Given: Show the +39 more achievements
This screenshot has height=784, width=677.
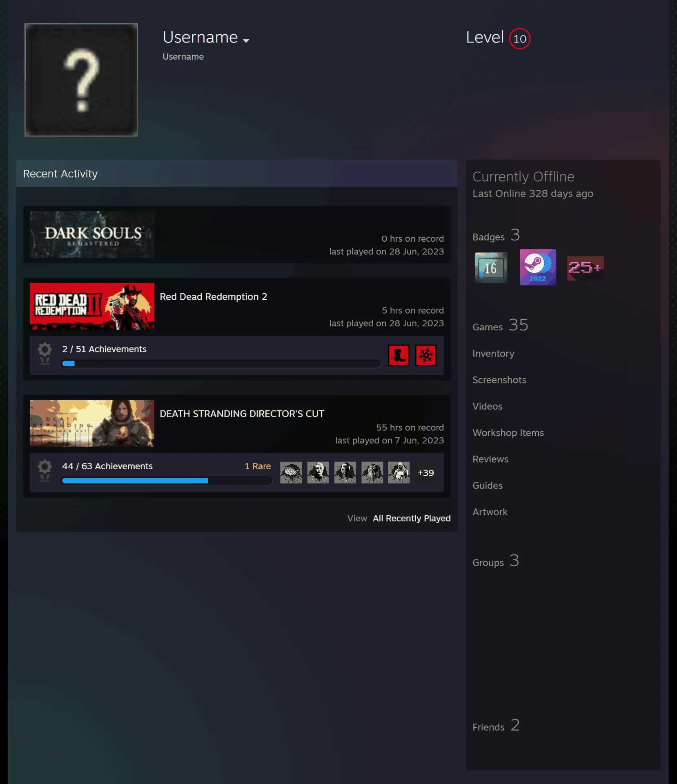Looking at the screenshot, I should coord(425,473).
